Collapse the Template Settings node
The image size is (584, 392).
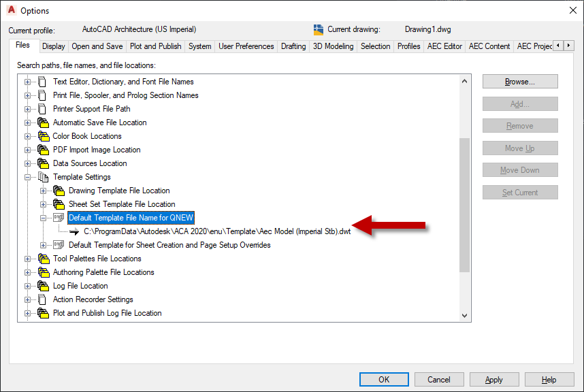[27, 177]
